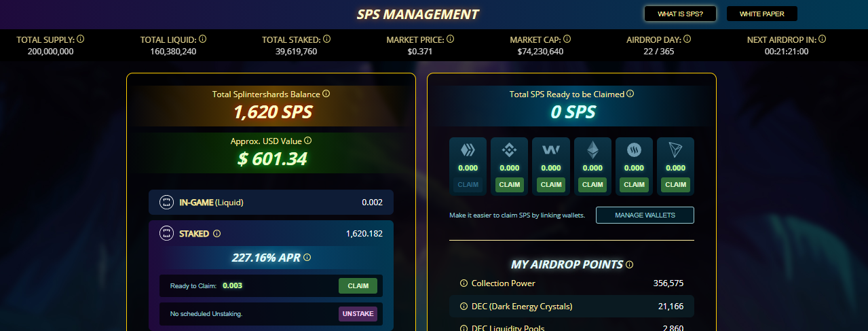This screenshot has height=331, width=868.
Task: Click info icon beside Approx. USD Value
Action: pos(307,141)
